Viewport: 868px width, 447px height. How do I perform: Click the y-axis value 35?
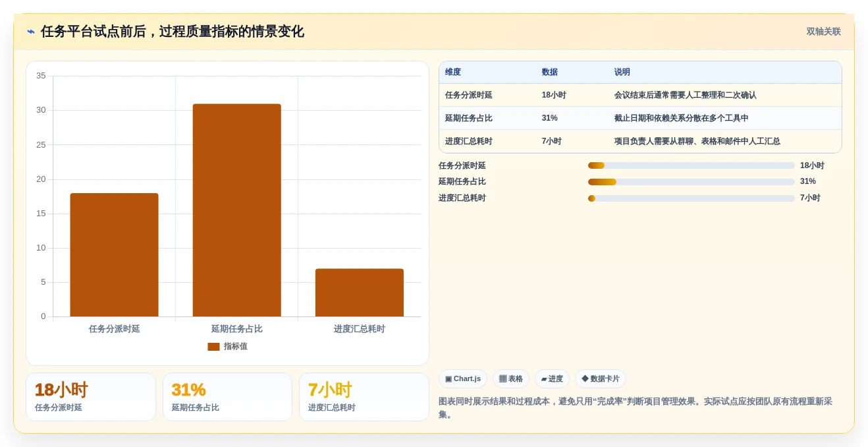click(x=41, y=76)
